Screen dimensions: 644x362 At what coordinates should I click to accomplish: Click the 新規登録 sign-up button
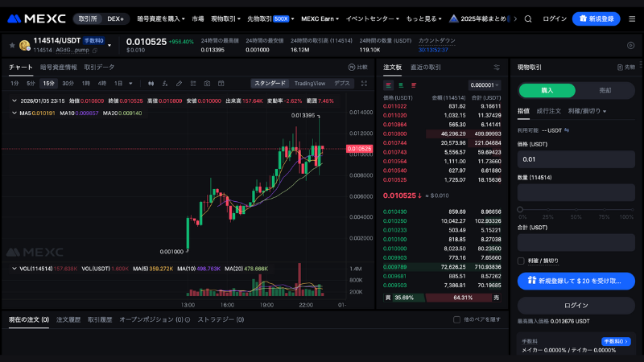[596, 19]
